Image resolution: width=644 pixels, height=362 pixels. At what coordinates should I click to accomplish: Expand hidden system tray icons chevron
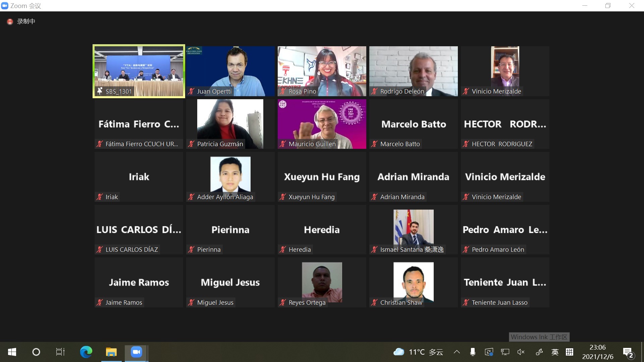pos(457,352)
